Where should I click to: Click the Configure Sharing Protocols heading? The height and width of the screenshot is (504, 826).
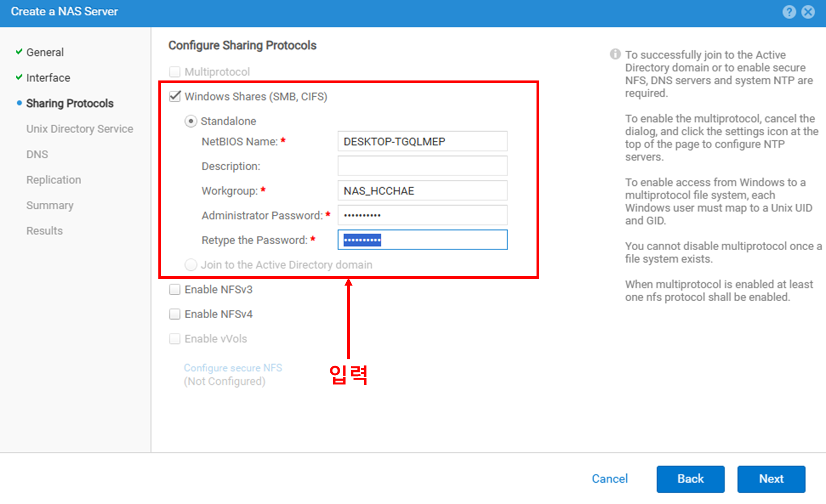(242, 46)
